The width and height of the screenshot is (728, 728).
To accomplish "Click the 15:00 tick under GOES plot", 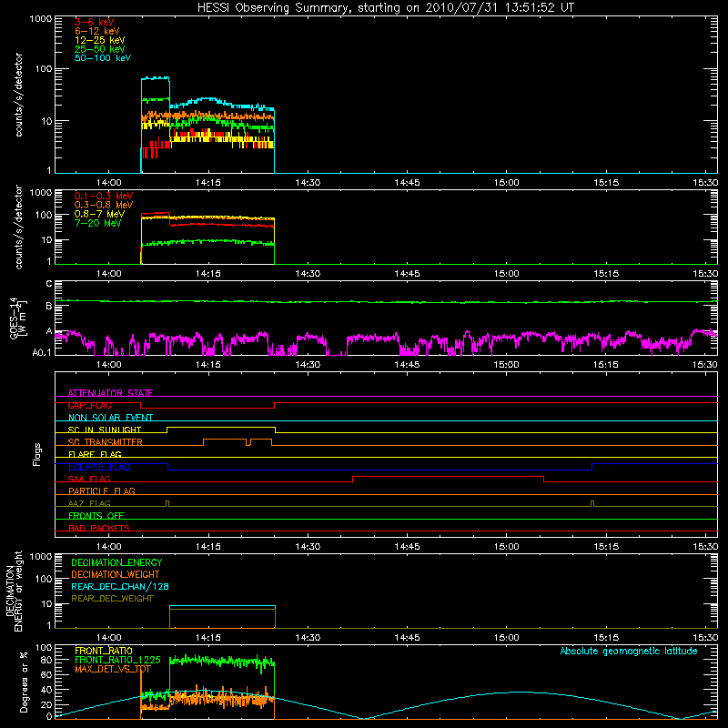I will click(506, 365).
